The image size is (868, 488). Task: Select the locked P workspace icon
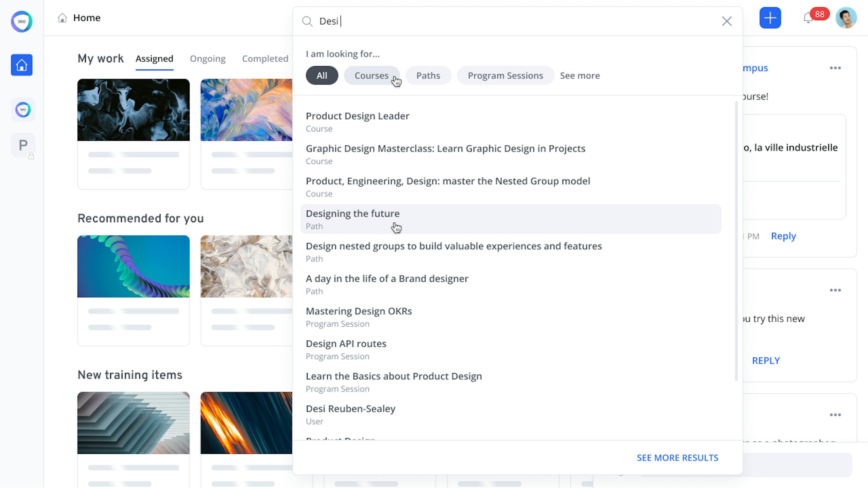(x=23, y=145)
